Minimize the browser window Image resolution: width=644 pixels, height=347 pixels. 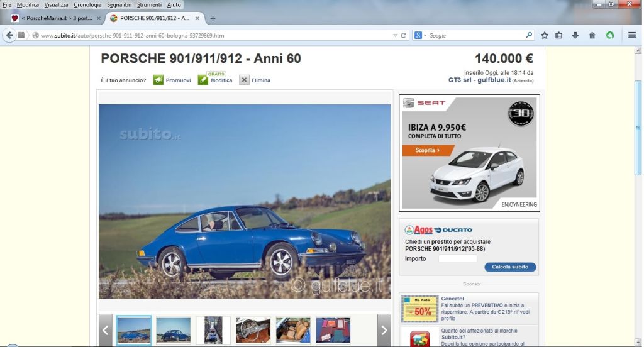[x=599, y=4]
